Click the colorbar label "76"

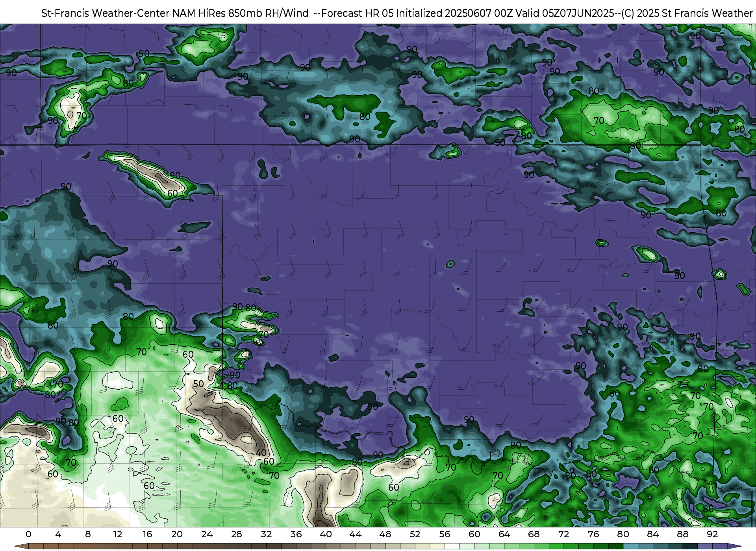tap(593, 534)
